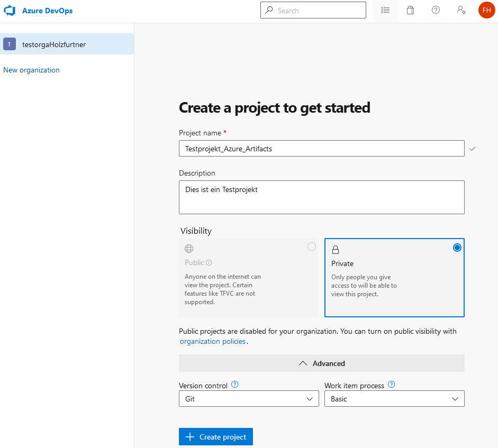The height and width of the screenshot is (448, 498).
Task: Open the Marketplace shopping bag icon
Action: (410, 11)
